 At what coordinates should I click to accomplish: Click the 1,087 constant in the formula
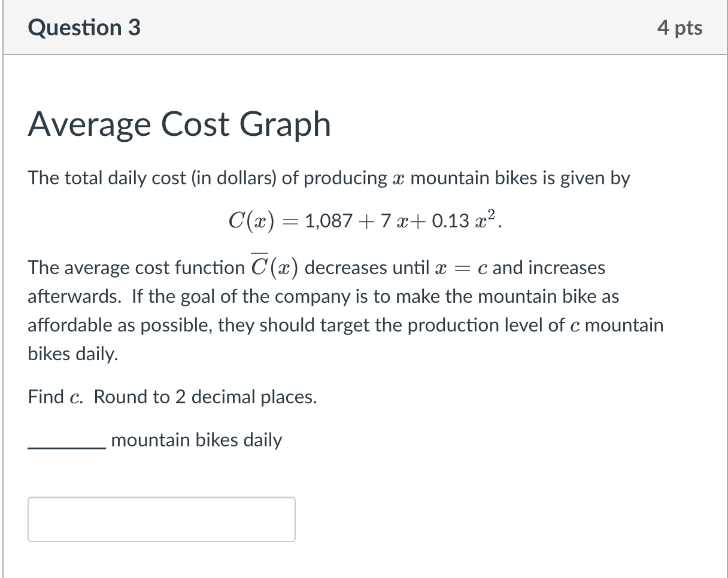pyautogui.click(x=328, y=223)
